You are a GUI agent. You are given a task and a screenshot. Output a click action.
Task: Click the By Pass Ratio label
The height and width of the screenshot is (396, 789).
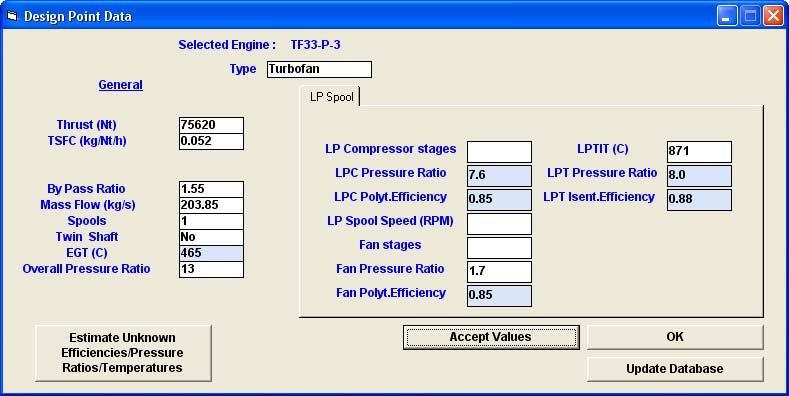coord(86,189)
